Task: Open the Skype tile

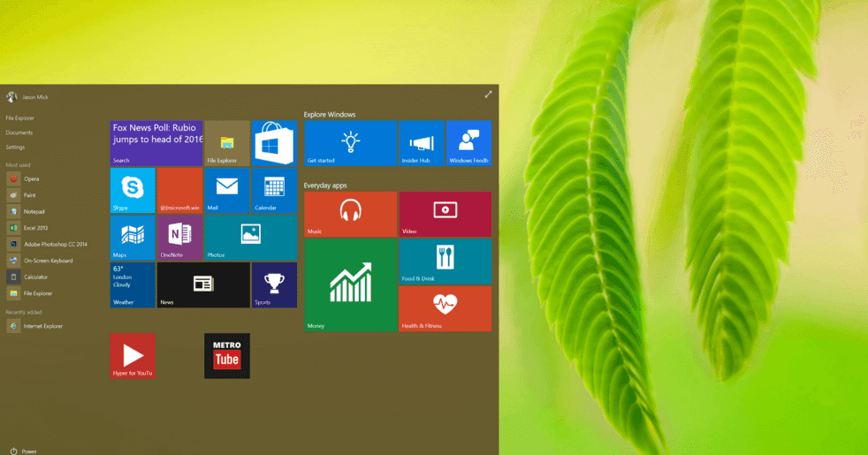Action: 133,191
